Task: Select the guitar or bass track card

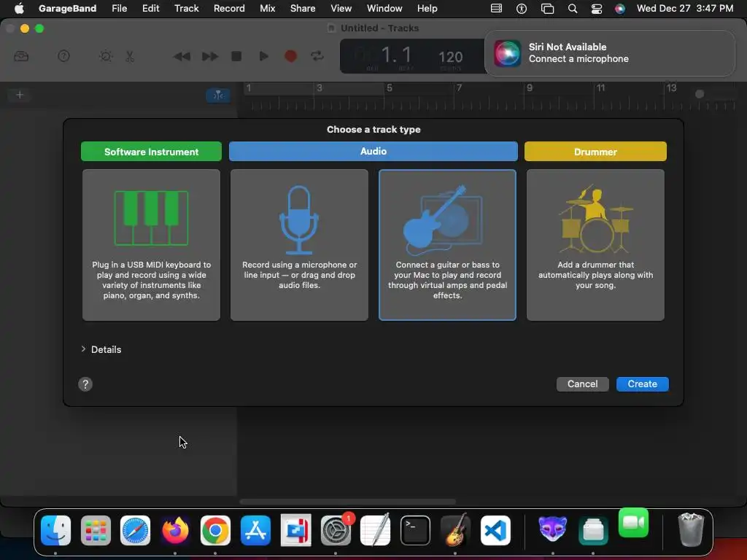Action: (447, 245)
